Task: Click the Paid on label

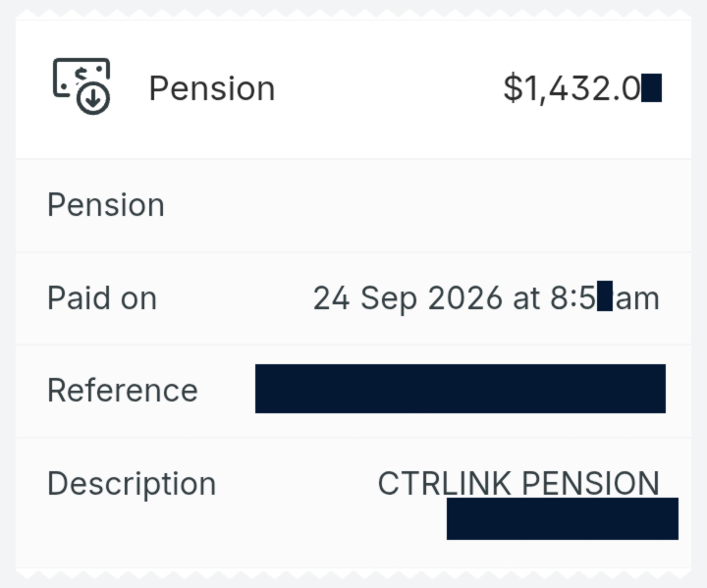Action: point(102,298)
